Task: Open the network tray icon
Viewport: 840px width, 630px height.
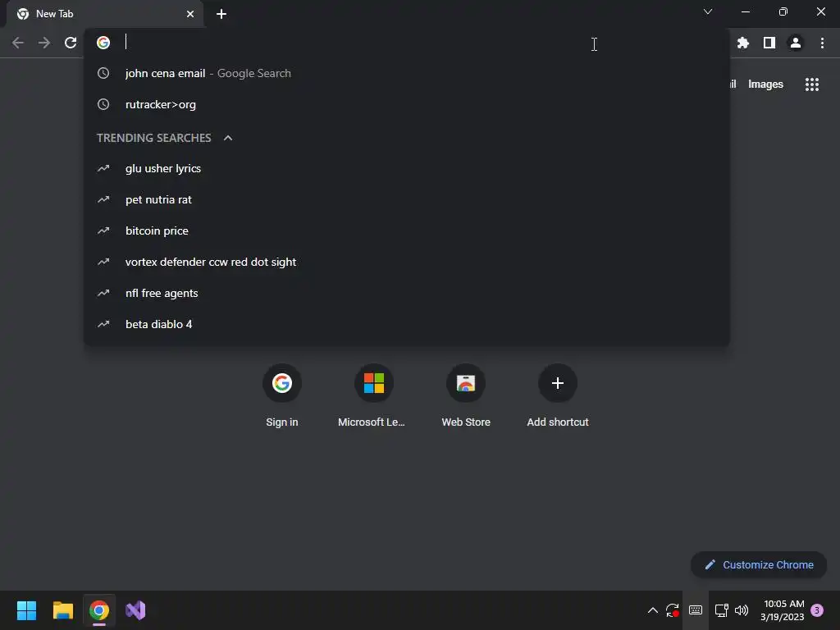Action: click(x=721, y=610)
